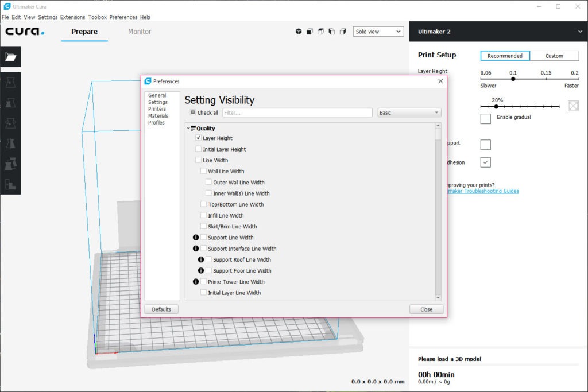Check the Line Width checkbox

198,160
